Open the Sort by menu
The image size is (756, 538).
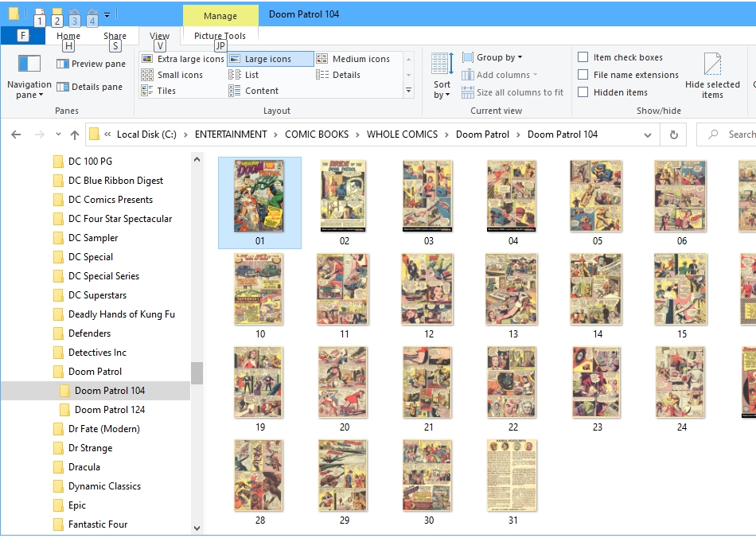pyautogui.click(x=442, y=76)
